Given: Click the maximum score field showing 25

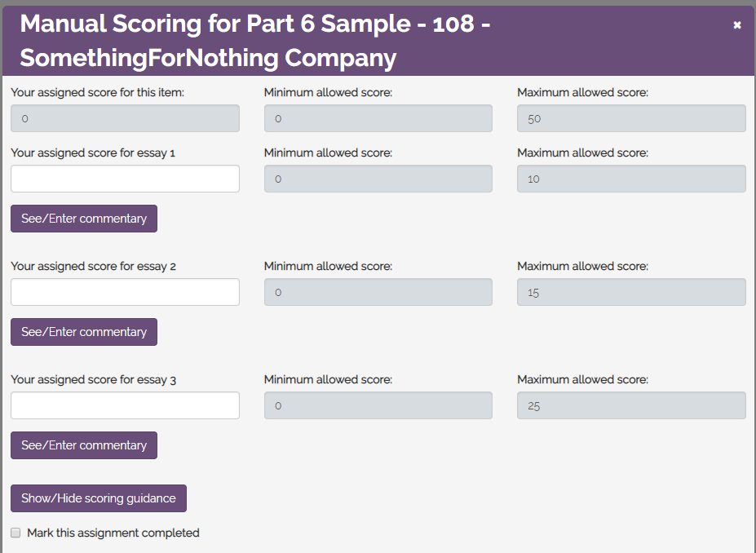Looking at the screenshot, I should point(630,405).
